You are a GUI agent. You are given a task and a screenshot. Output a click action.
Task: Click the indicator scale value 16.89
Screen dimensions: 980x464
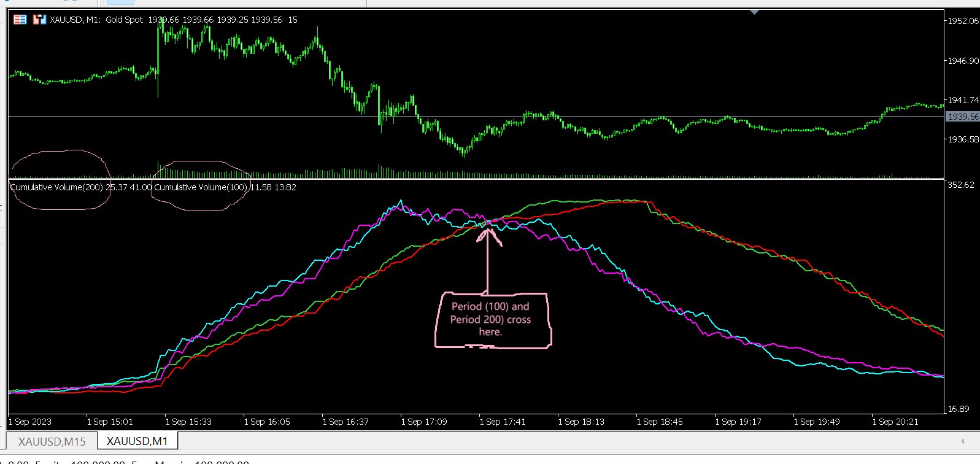(959, 409)
